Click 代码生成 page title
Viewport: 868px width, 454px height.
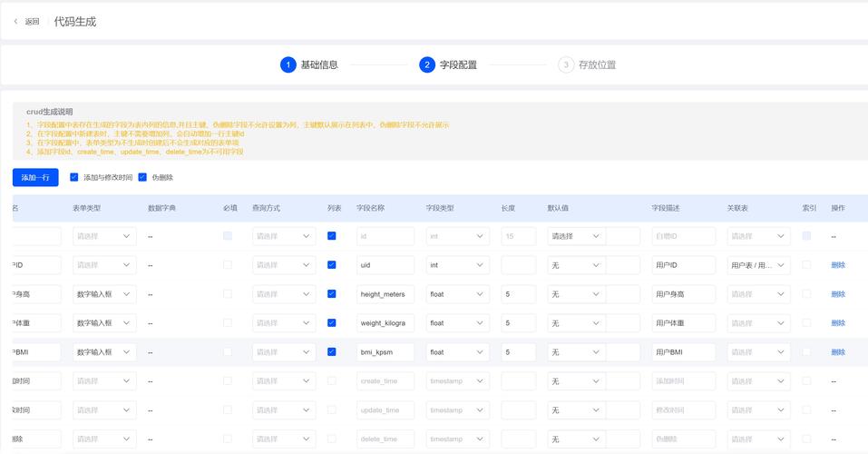click(74, 22)
